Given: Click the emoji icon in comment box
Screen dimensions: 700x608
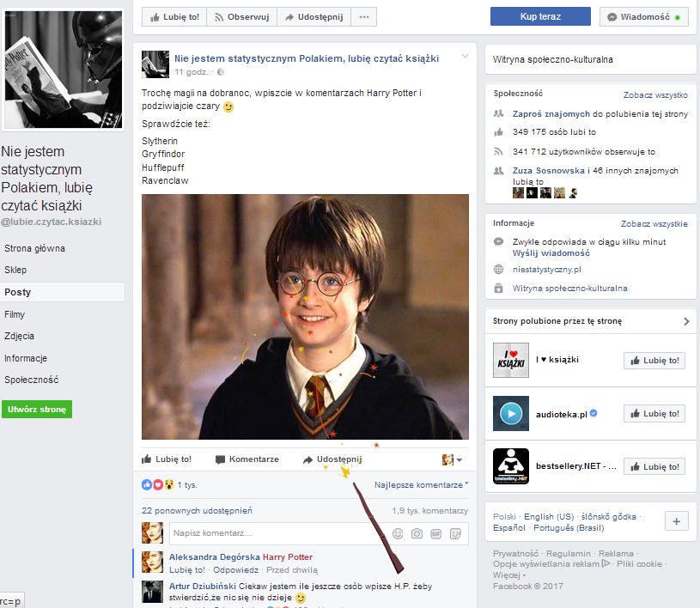Looking at the screenshot, I should click(398, 533).
